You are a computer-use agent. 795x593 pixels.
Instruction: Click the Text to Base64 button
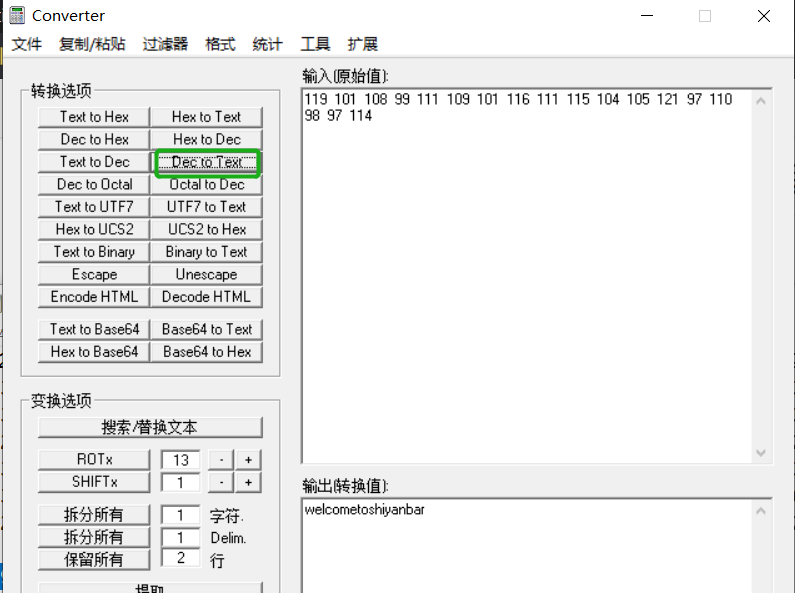point(94,329)
